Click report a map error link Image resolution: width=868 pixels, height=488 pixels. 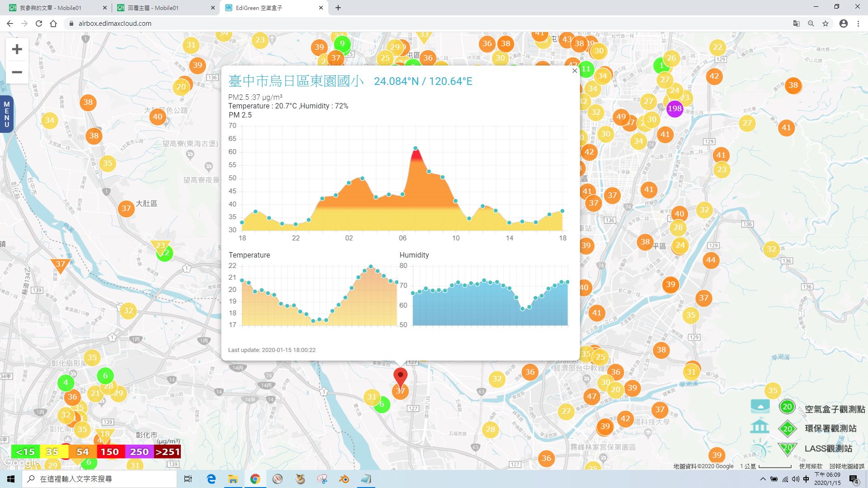pyautogui.click(x=846, y=466)
